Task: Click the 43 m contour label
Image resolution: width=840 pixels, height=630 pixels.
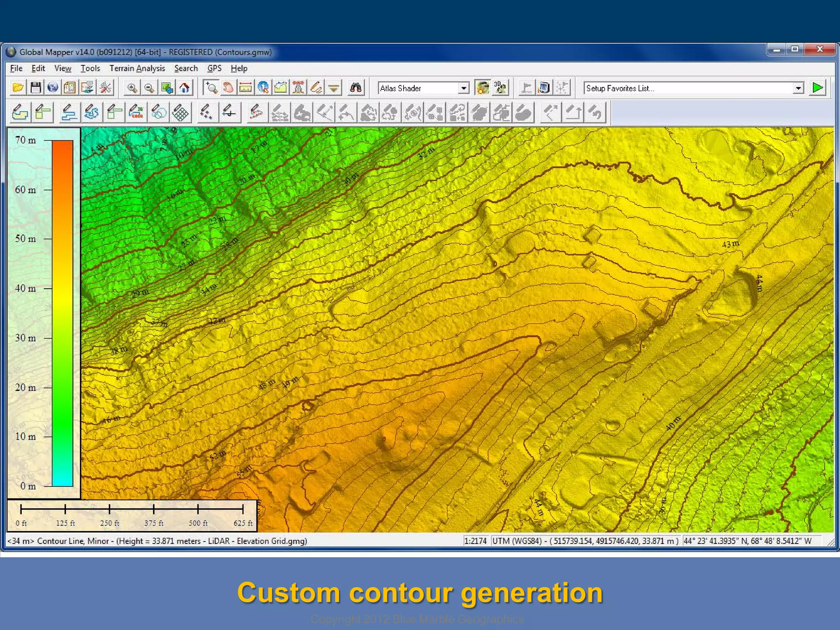Action: point(731,244)
